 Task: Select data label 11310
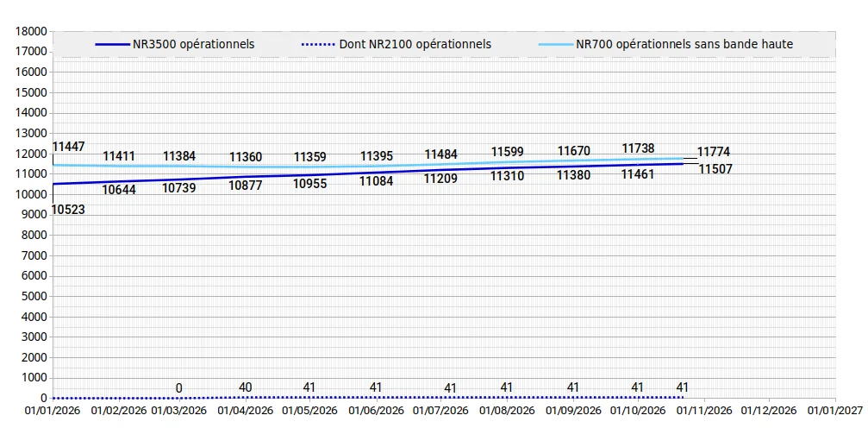coord(507,177)
